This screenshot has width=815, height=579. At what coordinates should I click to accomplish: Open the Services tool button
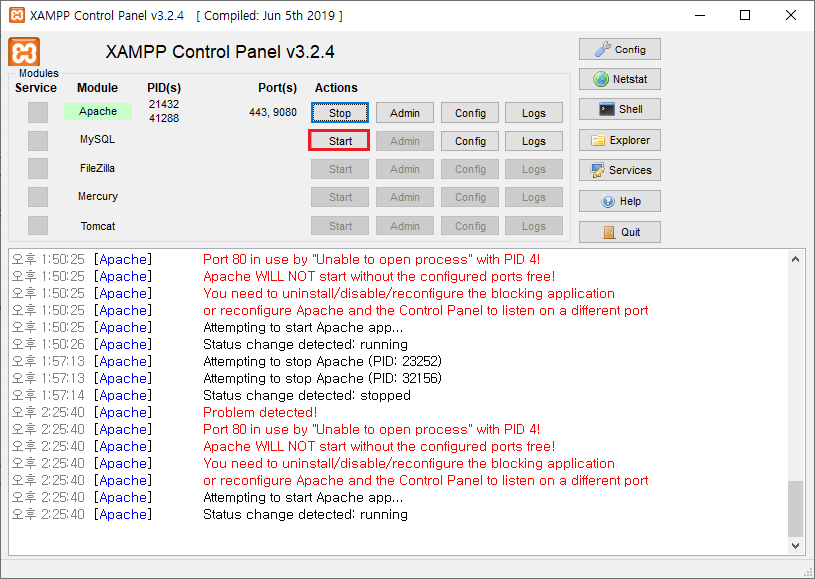[x=620, y=170]
